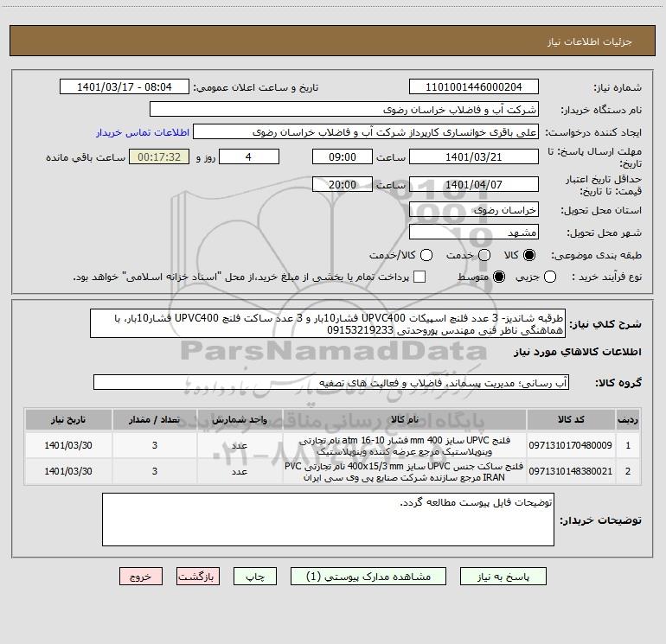Click the تاریخ نیاز column header
This screenshot has width=666, height=644.
[68, 419]
